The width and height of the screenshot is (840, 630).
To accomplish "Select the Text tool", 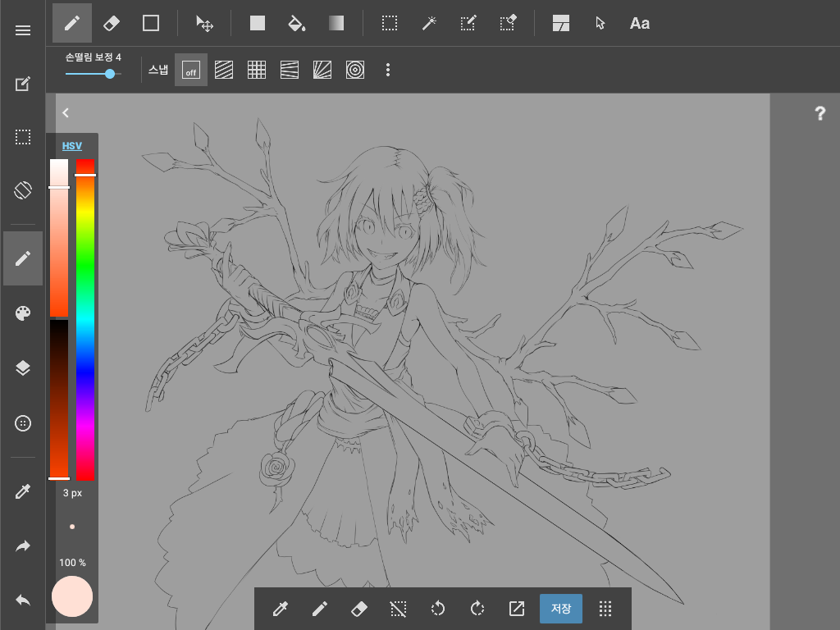I will tap(639, 23).
